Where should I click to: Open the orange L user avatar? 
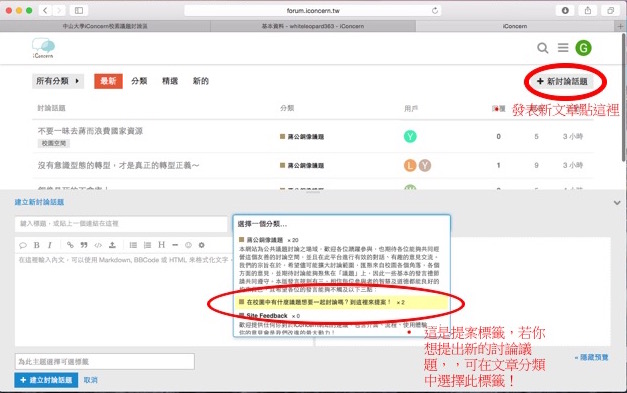click(410, 165)
